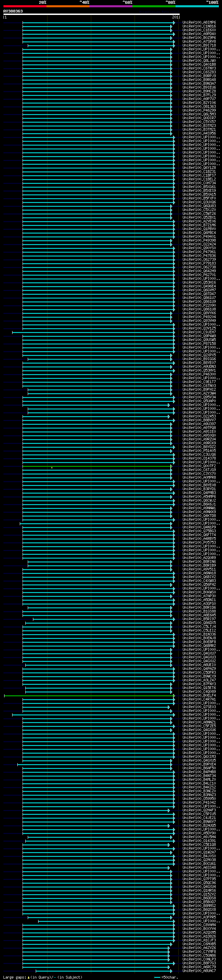Open hit UniRef100_A0MPR8

pyautogui.click(x=199, y=477)
